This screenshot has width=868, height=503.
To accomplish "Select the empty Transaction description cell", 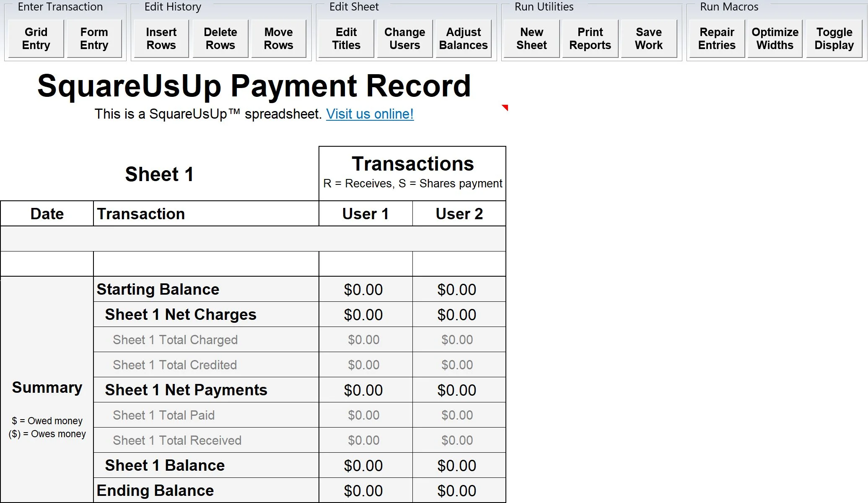I will click(206, 264).
